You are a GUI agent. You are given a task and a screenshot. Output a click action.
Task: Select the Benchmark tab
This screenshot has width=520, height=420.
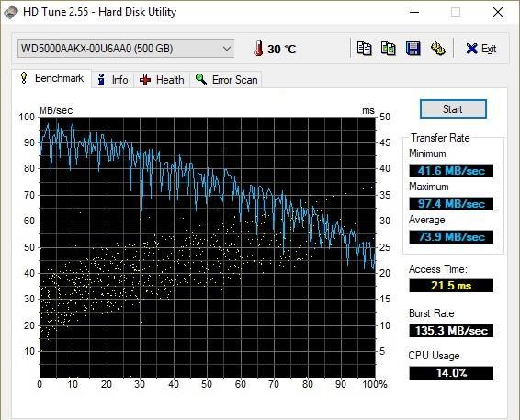click(51, 78)
